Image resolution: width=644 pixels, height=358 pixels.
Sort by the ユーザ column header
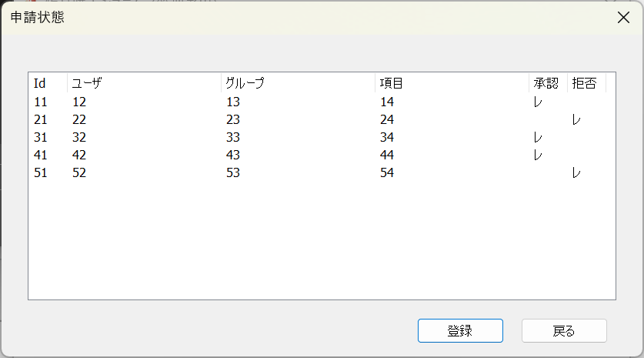coord(144,83)
